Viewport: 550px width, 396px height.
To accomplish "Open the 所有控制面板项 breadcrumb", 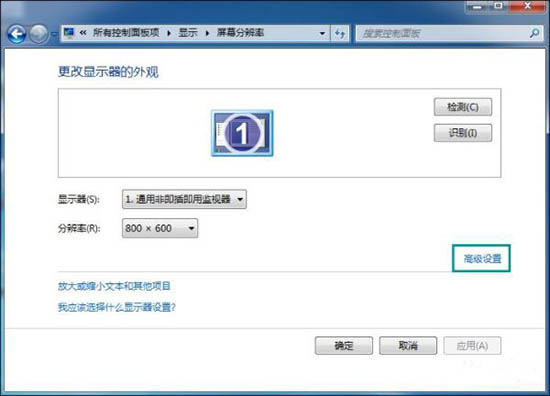I will 126,33.
